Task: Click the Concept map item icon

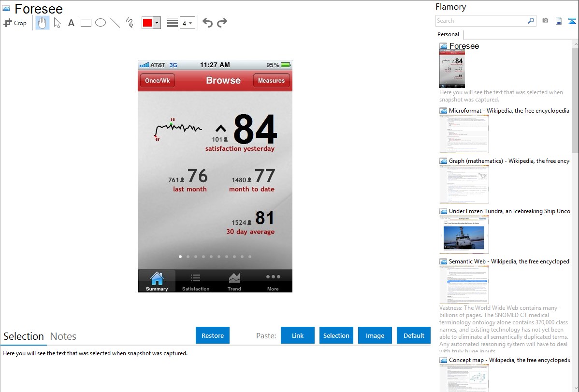Action: pos(444,360)
